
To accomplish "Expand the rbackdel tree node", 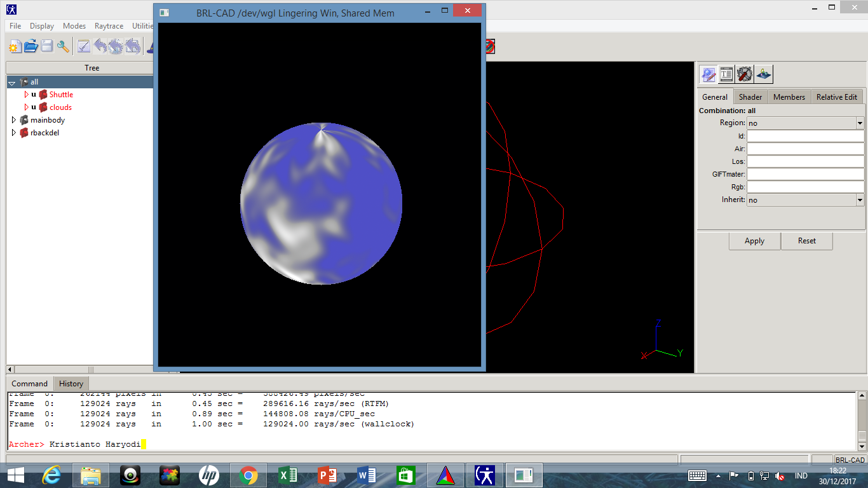I will click(x=14, y=133).
